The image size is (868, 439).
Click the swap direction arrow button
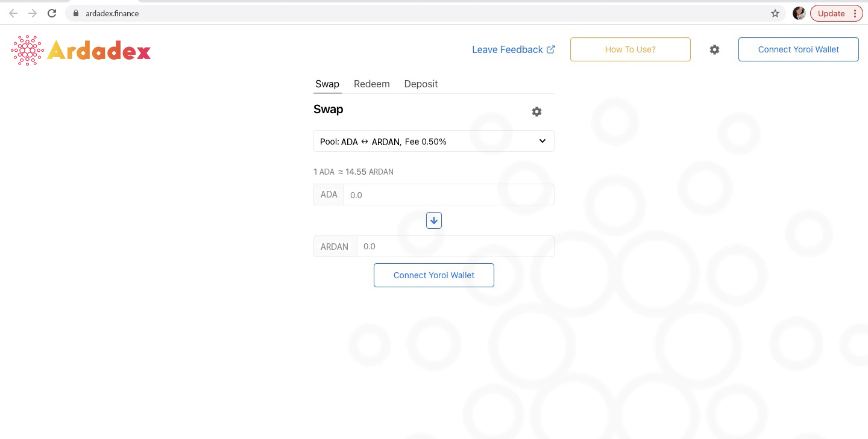(x=434, y=221)
